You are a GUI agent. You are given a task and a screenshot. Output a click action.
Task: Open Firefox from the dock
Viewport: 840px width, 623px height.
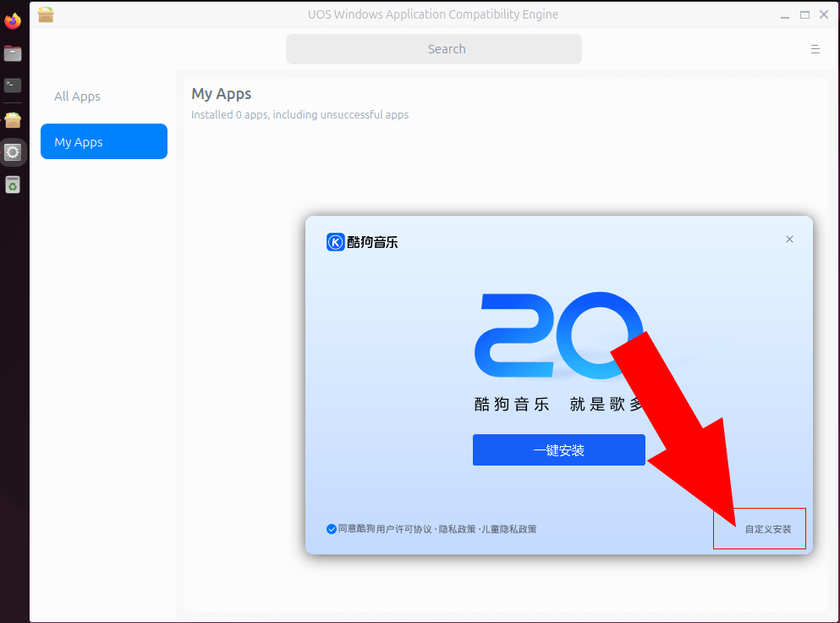click(13, 21)
